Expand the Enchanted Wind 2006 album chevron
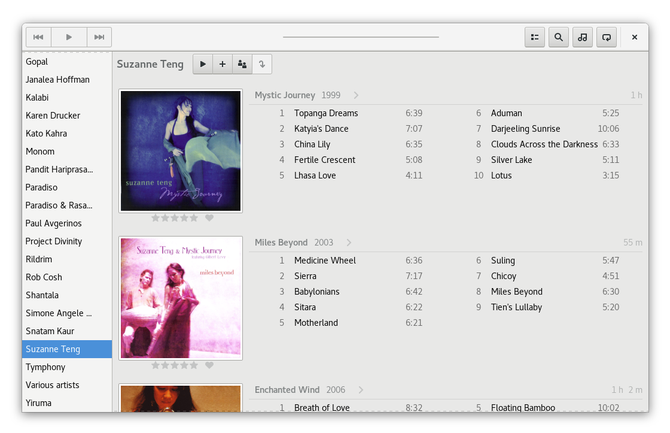This screenshot has height=433, width=670. [361, 390]
